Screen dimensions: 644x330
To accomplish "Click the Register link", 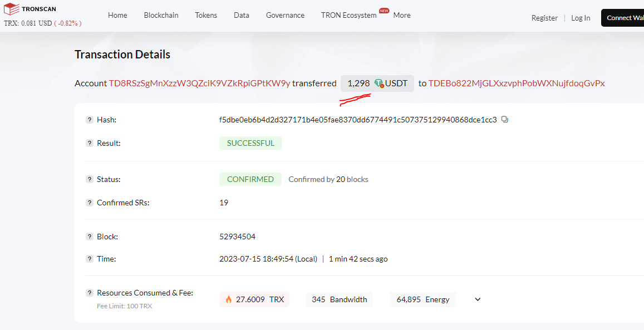I will (x=544, y=18).
